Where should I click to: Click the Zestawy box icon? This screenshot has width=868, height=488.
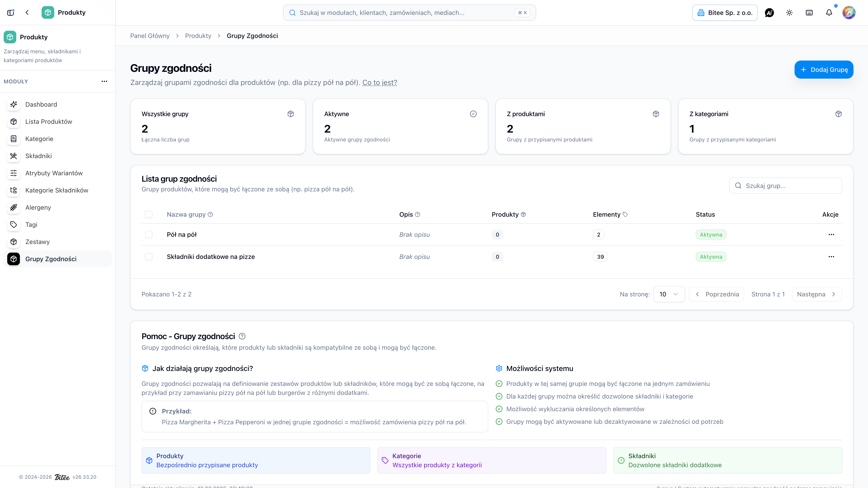click(x=14, y=242)
